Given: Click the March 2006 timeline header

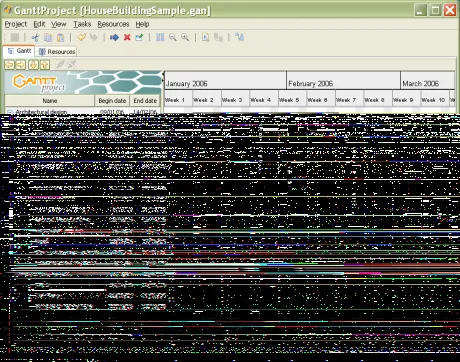Looking at the screenshot, I should (428, 80).
